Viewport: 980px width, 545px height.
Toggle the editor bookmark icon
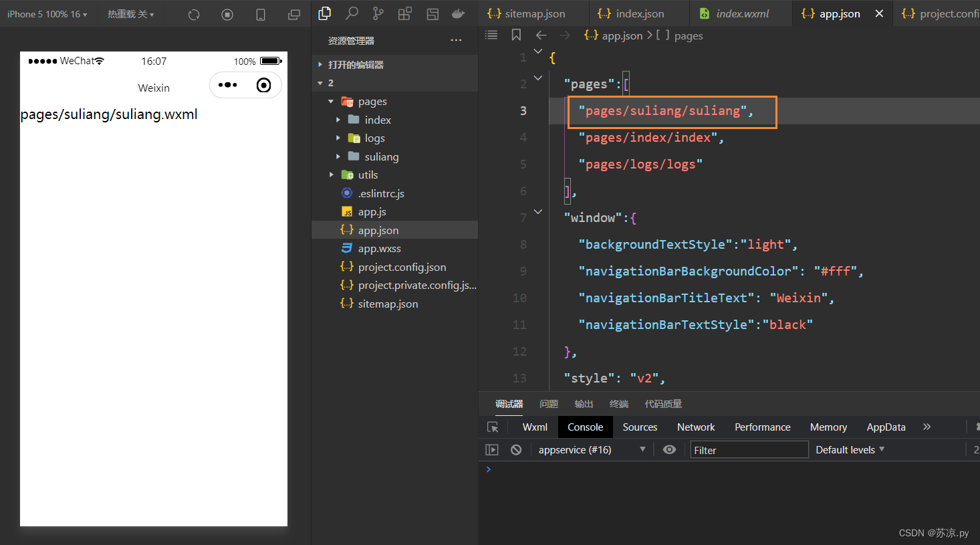click(x=516, y=35)
